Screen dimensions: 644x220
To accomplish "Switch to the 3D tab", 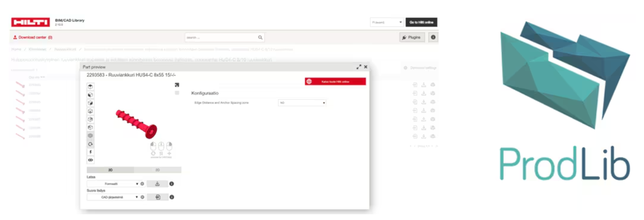I will (110, 169).
